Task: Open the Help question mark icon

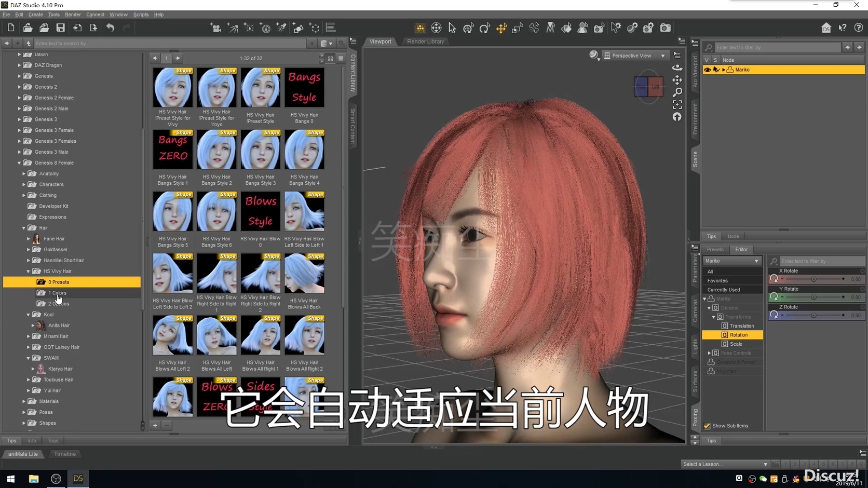Action: [x=859, y=28]
